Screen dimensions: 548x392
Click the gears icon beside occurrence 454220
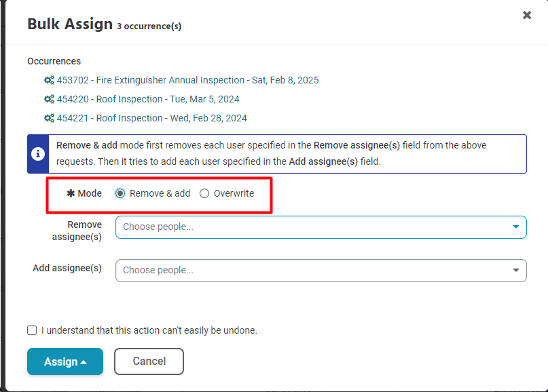tap(50, 99)
